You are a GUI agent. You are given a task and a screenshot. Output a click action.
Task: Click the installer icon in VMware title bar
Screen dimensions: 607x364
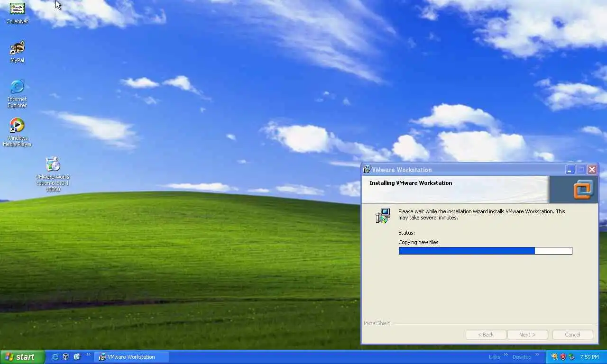(367, 170)
